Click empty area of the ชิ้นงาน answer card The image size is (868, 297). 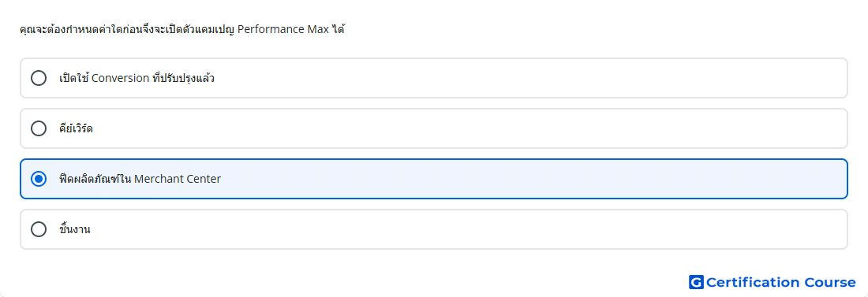pos(470,229)
